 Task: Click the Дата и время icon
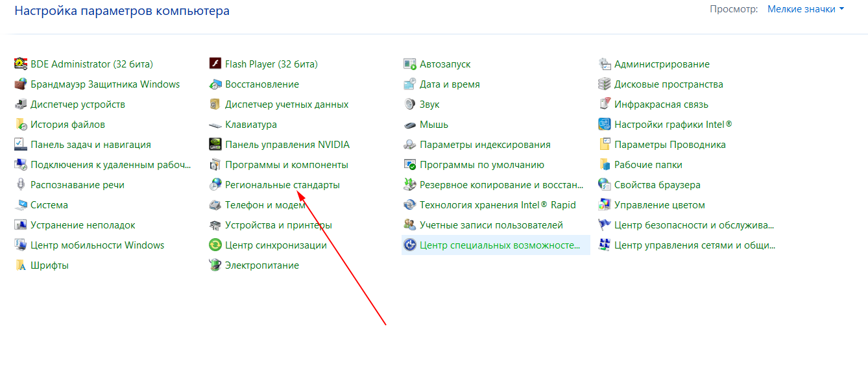pos(409,84)
